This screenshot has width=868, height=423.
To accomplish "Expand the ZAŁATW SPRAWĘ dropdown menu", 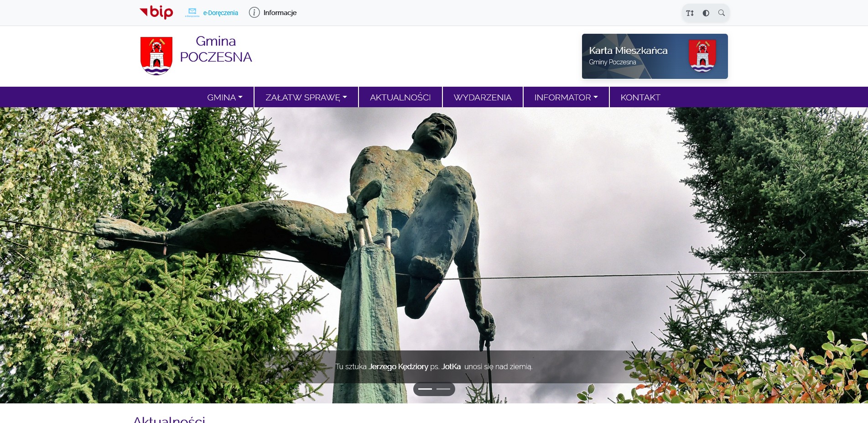I will 306,97.
